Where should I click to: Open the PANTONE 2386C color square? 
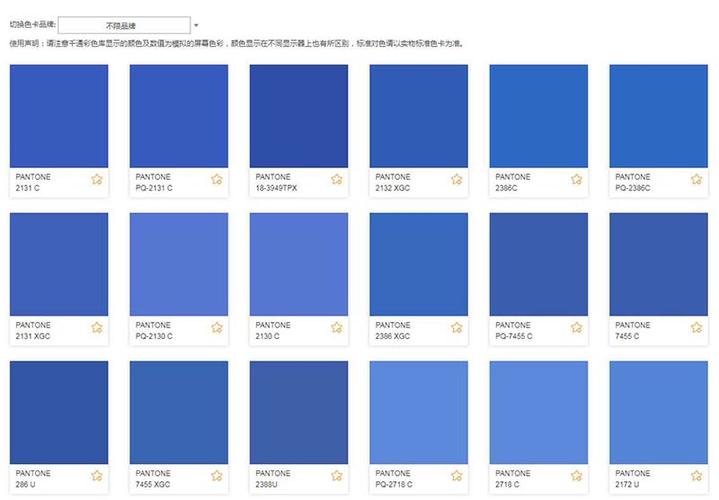click(x=539, y=116)
